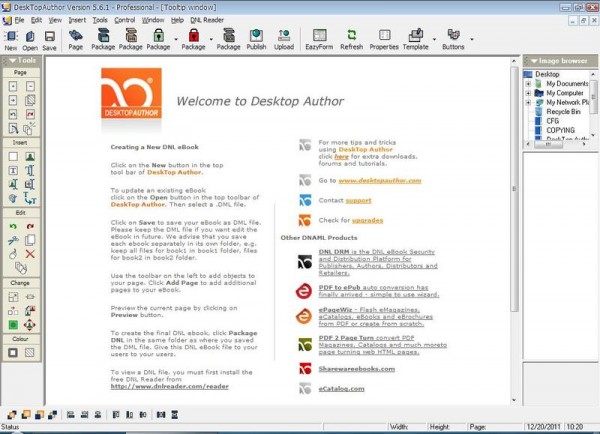
Task: Open the Properties toolbar icon
Action: point(384,39)
